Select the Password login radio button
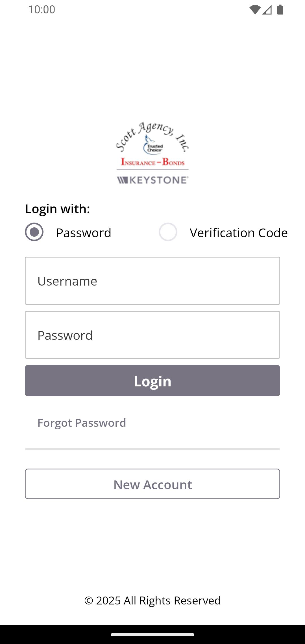The height and width of the screenshot is (644, 305). [34, 232]
